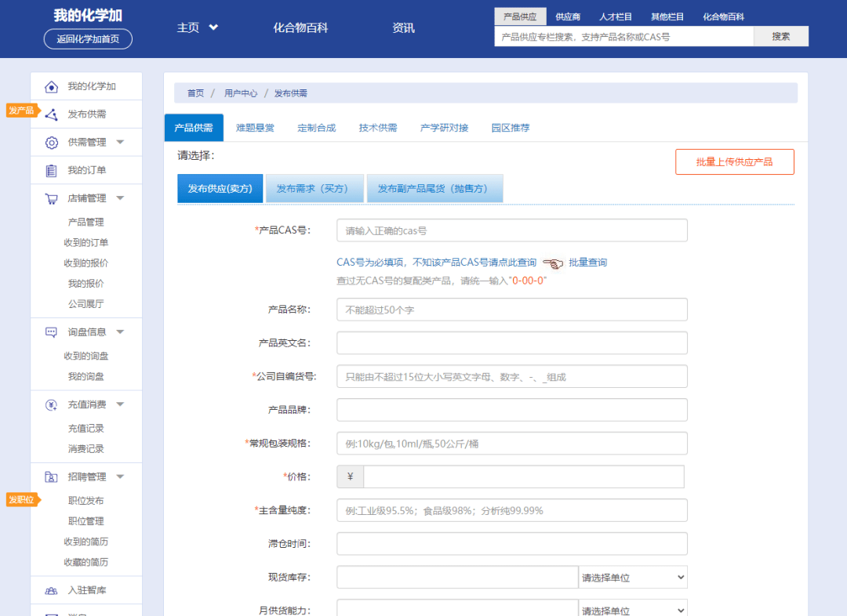This screenshot has width=847, height=616.
Task: Click the share icon beside 发布供需
Action: tap(51, 114)
